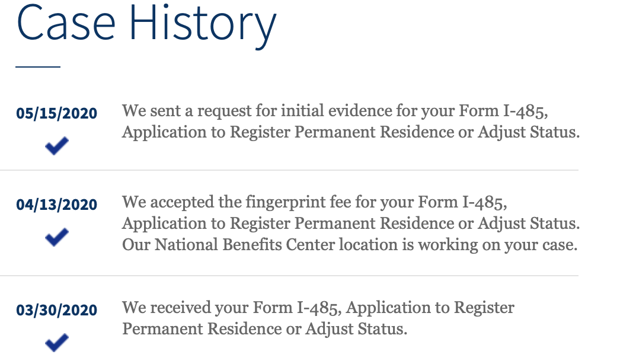Image resolution: width=620 pixels, height=364 pixels.
Task: Select the 03/30/2020 date label
Action: click(x=56, y=310)
